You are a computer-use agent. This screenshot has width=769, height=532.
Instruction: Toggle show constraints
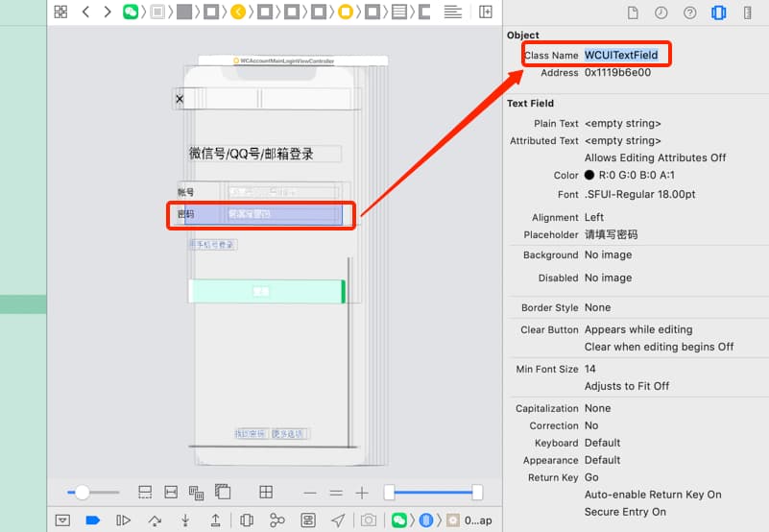pos(171,493)
